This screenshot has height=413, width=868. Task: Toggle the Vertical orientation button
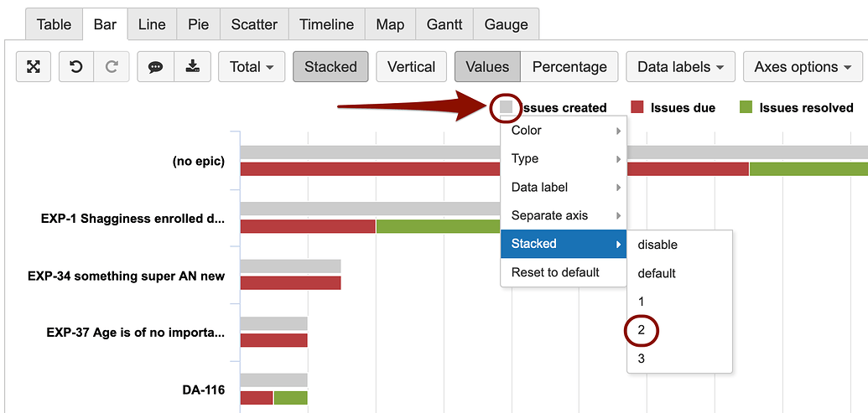click(x=411, y=67)
